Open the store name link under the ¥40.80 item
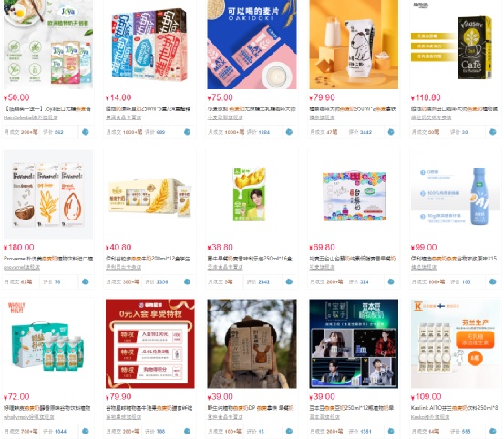This screenshot has width=504, height=439. 123,267
